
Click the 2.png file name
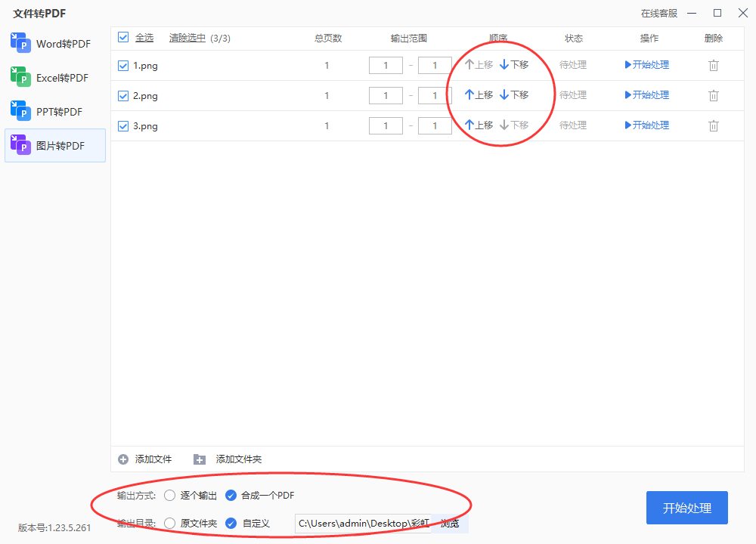(146, 96)
